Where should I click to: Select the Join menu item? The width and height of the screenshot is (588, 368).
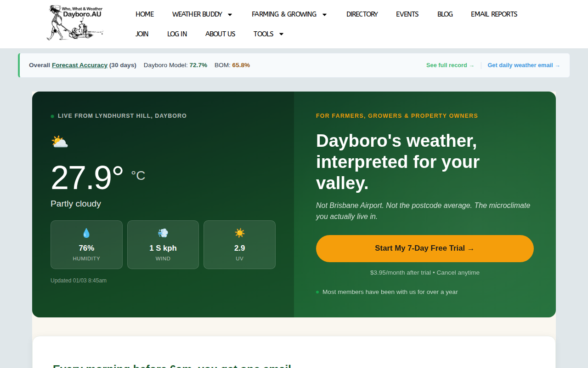click(x=142, y=34)
